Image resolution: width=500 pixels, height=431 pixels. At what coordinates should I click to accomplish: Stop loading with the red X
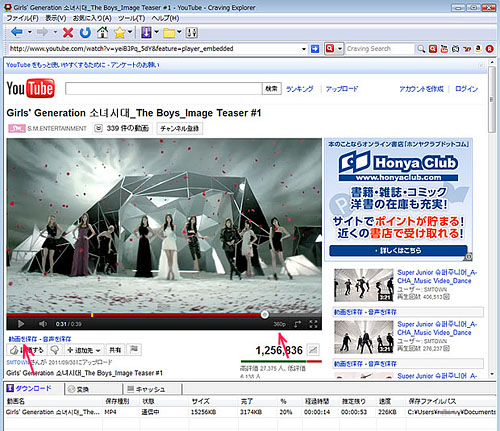68,32
